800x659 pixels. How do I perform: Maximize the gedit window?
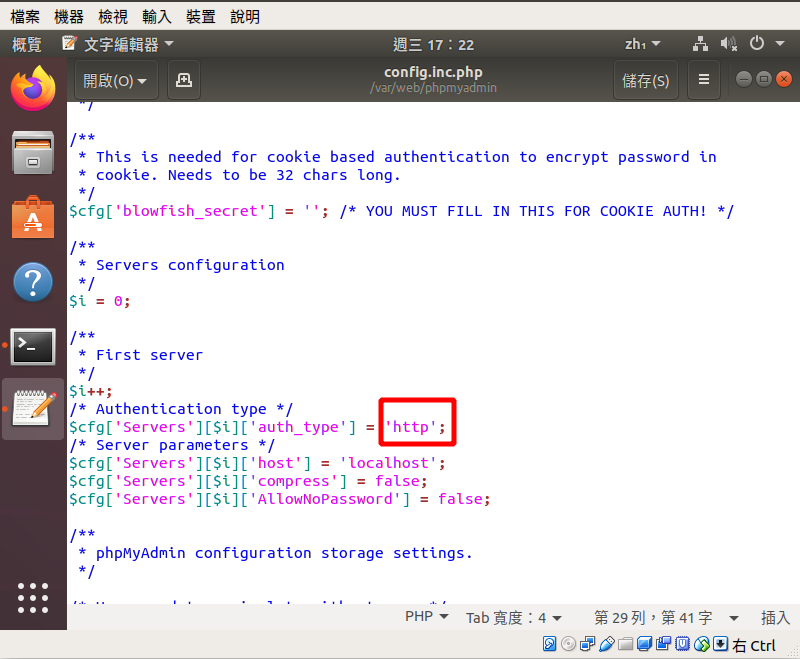(764, 79)
